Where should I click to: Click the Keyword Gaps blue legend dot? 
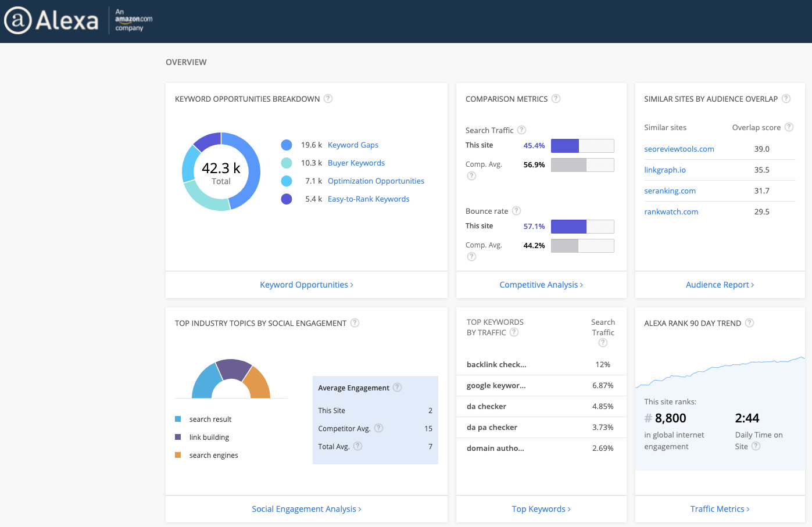point(287,145)
